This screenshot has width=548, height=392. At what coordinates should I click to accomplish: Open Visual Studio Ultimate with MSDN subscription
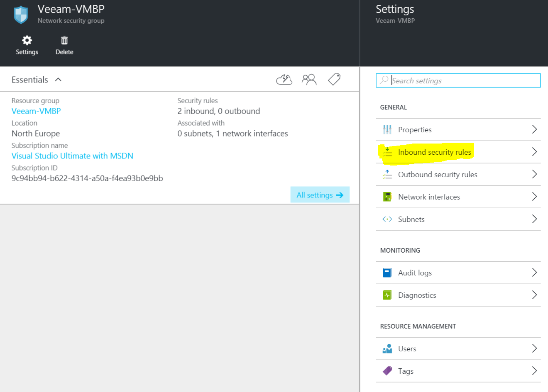pyautogui.click(x=72, y=156)
